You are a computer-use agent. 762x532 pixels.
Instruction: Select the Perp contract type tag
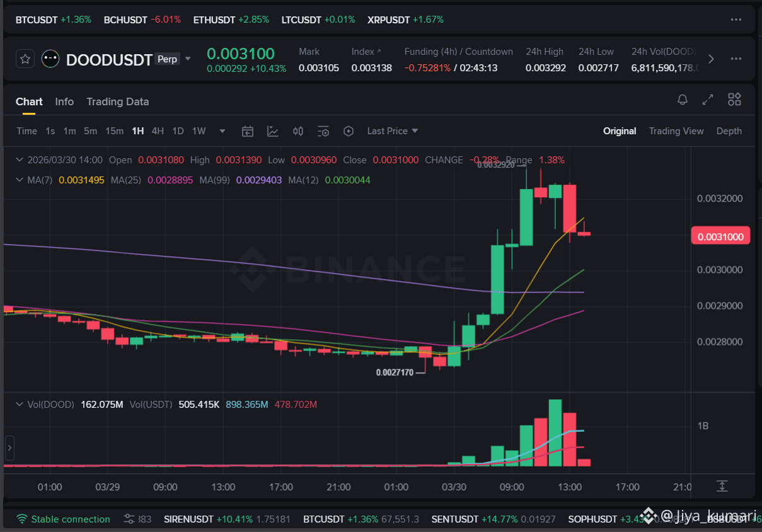coord(167,59)
